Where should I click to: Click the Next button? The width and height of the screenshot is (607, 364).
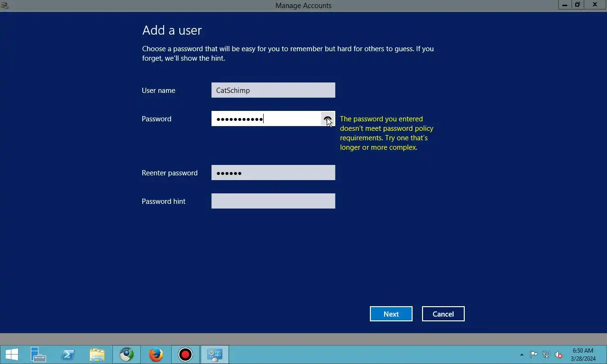(x=391, y=314)
